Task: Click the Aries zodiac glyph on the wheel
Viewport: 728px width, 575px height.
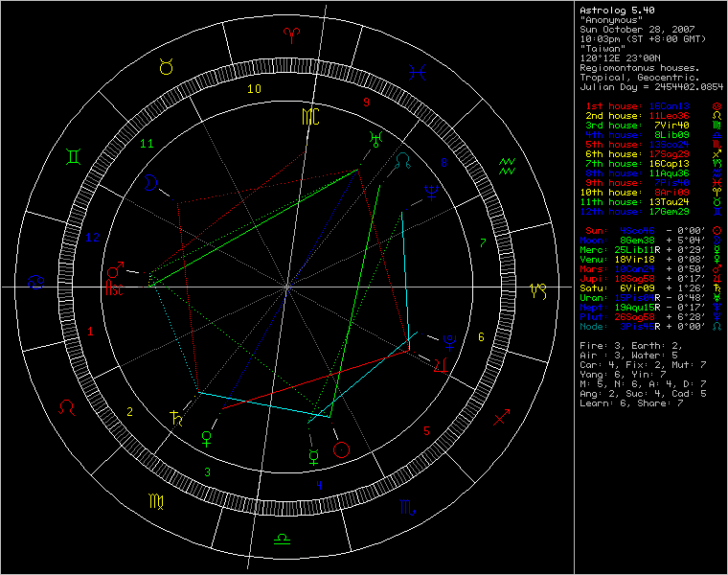Action: pyautogui.click(x=291, y=35)
